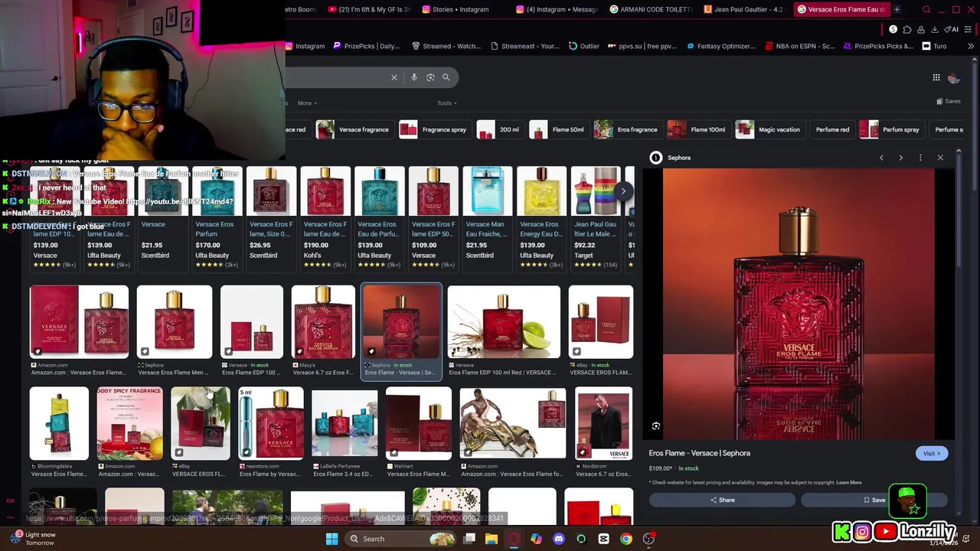Select the Versace fragrance filter chip

(x=354, y=129)
